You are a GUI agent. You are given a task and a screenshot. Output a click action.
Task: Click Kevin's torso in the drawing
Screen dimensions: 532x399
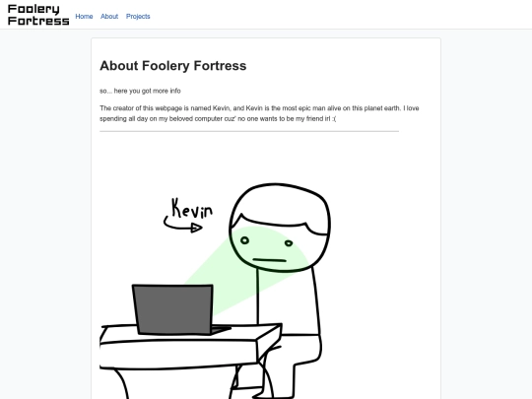tap(289, 300)
